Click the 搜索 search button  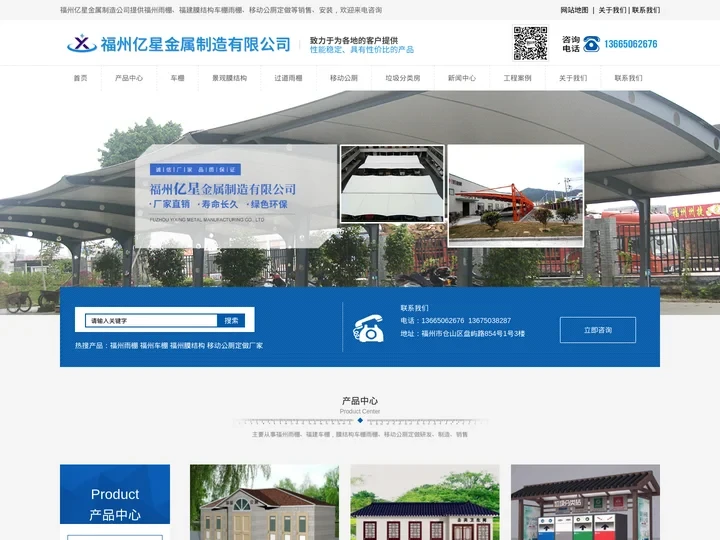(231, 321)
